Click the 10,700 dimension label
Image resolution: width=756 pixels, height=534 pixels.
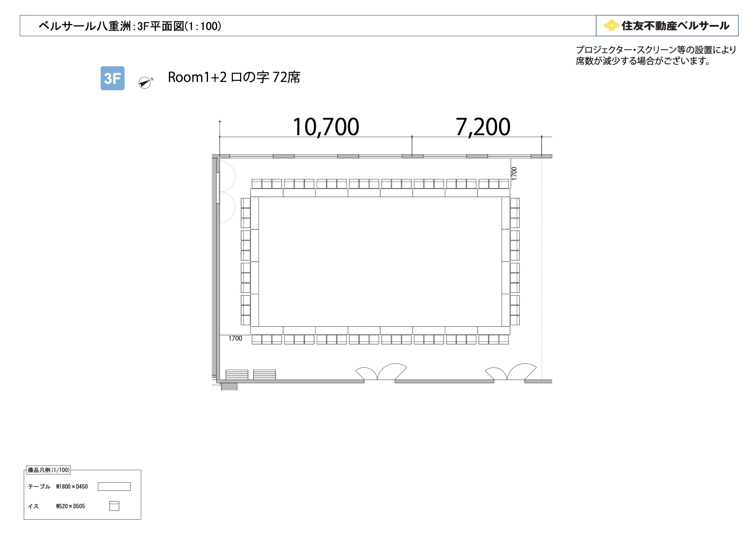tap(326, 127)
